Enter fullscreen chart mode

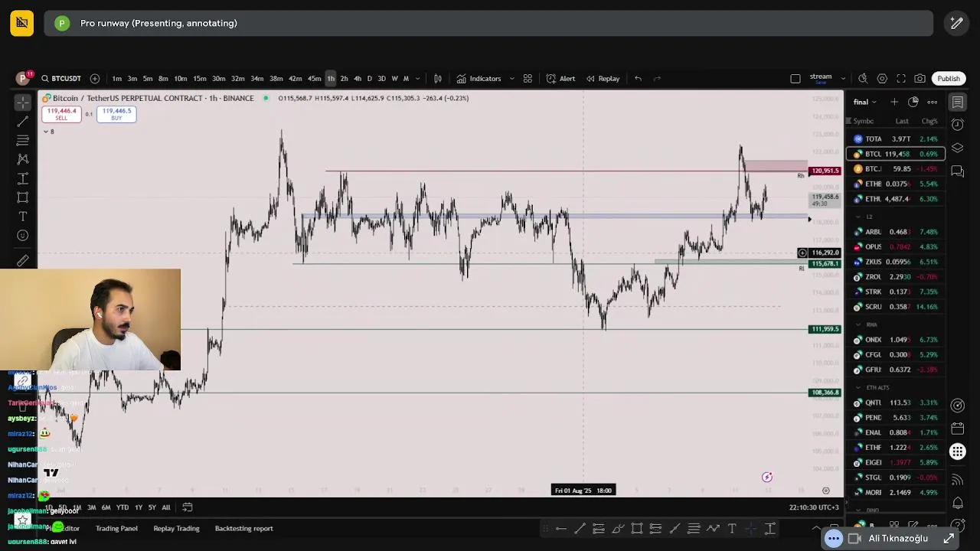tap(901, 78)
